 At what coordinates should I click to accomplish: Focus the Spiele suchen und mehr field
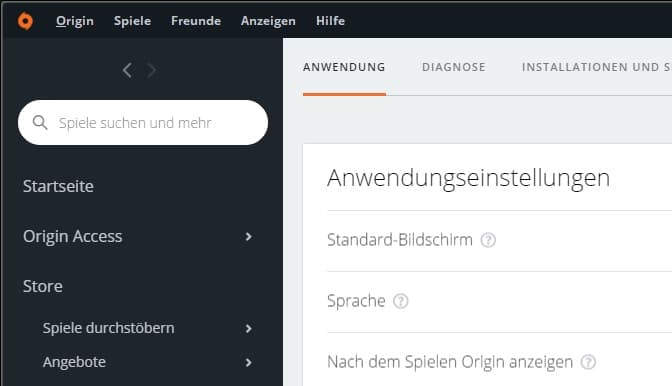(143, 123)
